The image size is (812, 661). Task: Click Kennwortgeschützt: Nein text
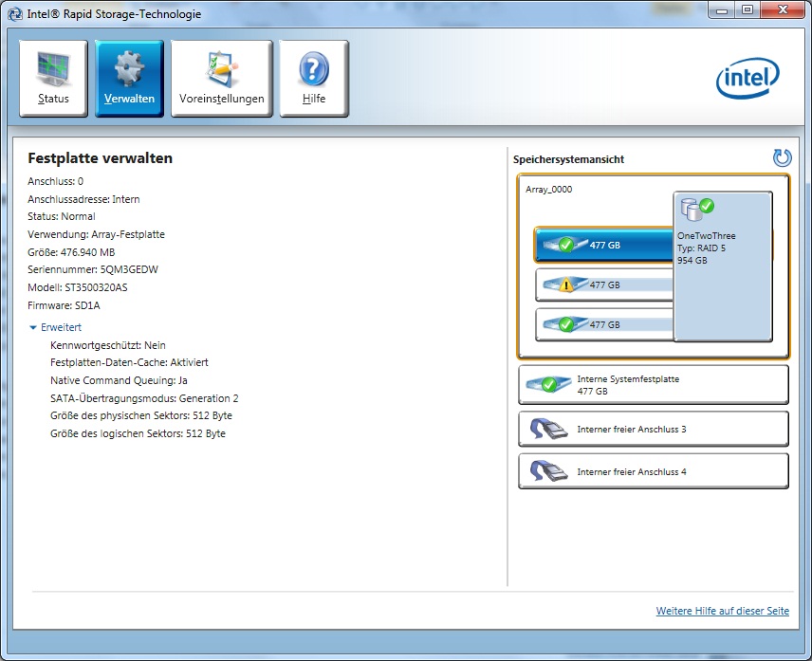click(x=108, y=345)
